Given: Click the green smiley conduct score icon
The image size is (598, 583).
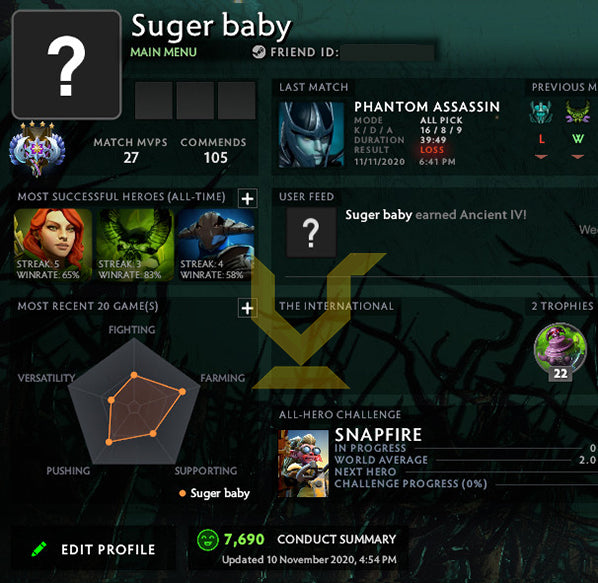Looking at the screenshot, I should click(208, 540).
